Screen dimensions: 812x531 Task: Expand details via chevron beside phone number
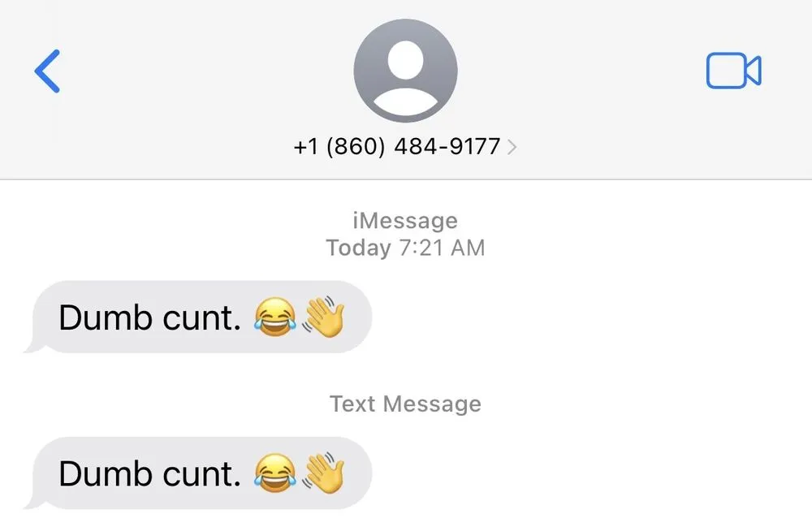(x=512, y=147)
